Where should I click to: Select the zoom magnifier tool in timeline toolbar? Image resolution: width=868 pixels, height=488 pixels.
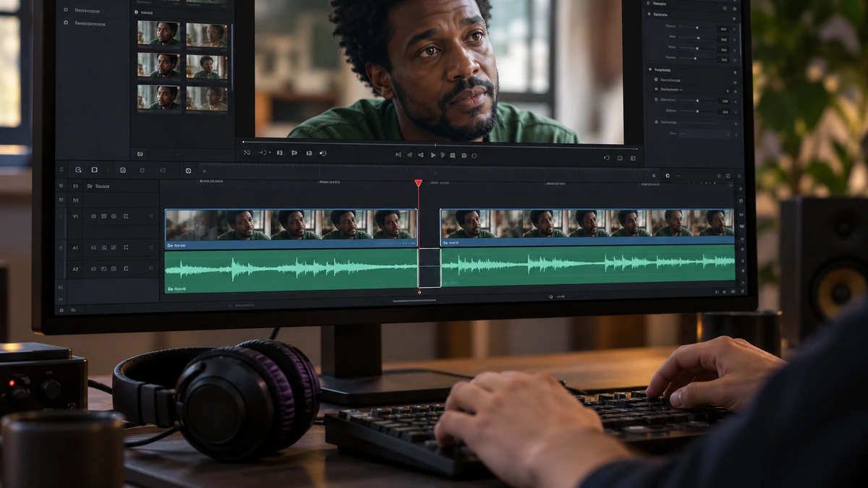pos(78,170)
